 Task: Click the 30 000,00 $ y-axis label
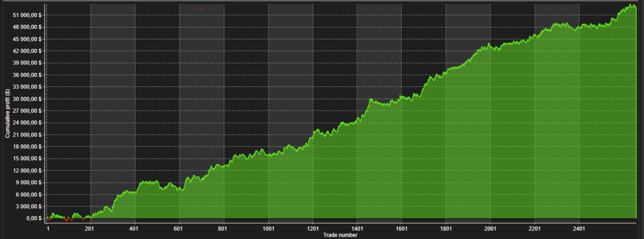27,99
